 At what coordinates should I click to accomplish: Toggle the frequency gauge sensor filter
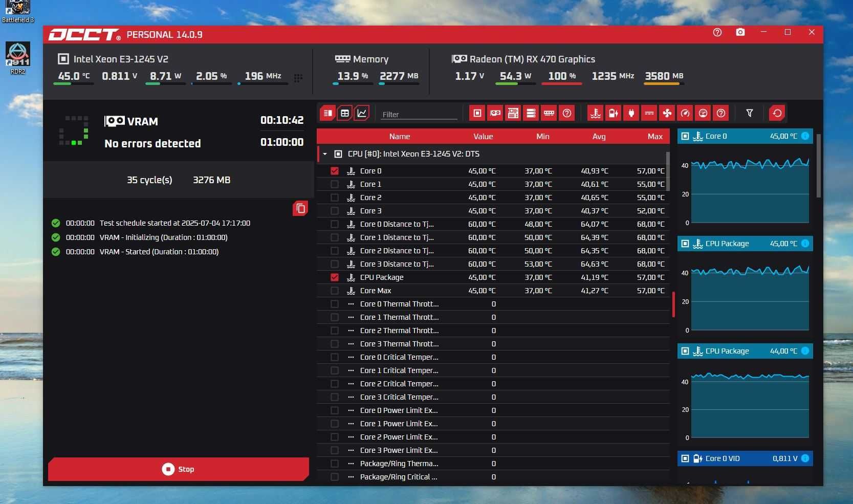(685, 113)
